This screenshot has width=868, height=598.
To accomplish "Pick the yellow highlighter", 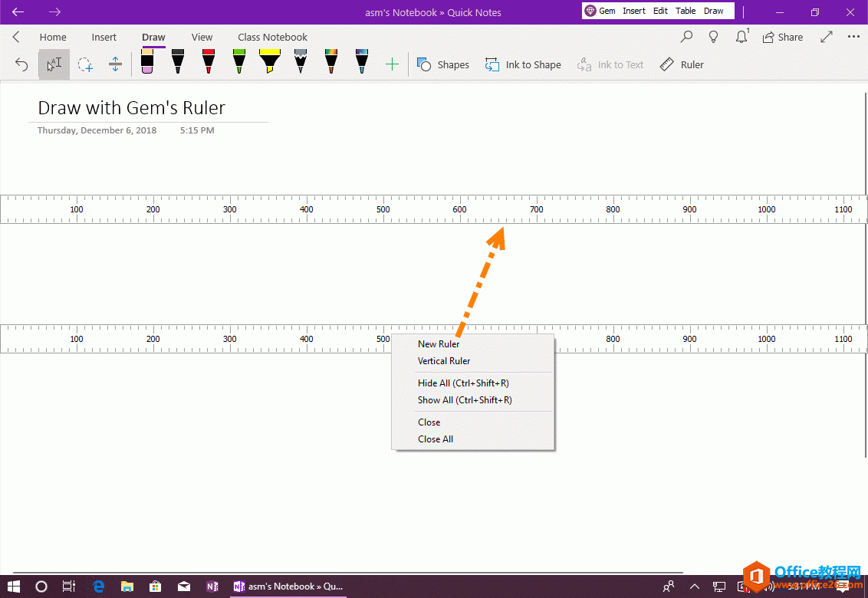I will click(270, 61).
